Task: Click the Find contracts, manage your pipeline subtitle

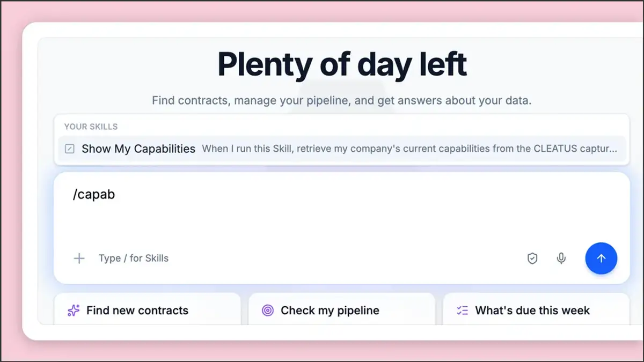Action: [x=342, y=100]
